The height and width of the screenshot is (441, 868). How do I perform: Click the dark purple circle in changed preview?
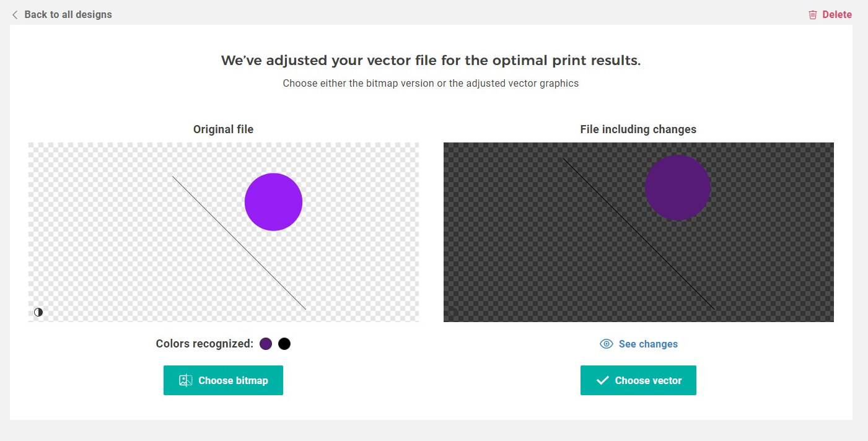pyautogui.click(x=677, y=188)
